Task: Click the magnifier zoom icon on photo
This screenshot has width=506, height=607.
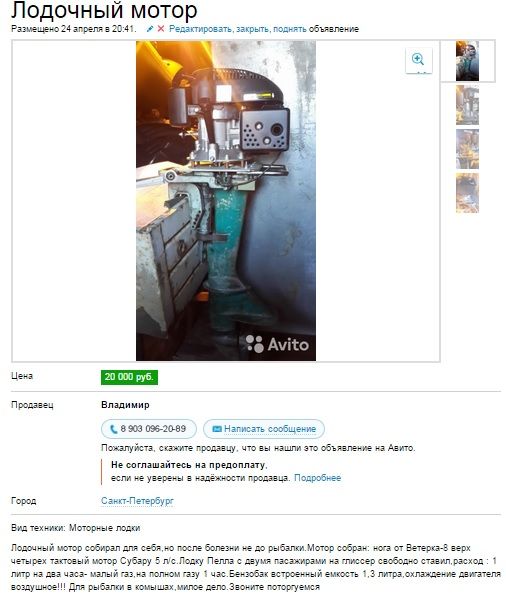Action: (x=418, y=60)
